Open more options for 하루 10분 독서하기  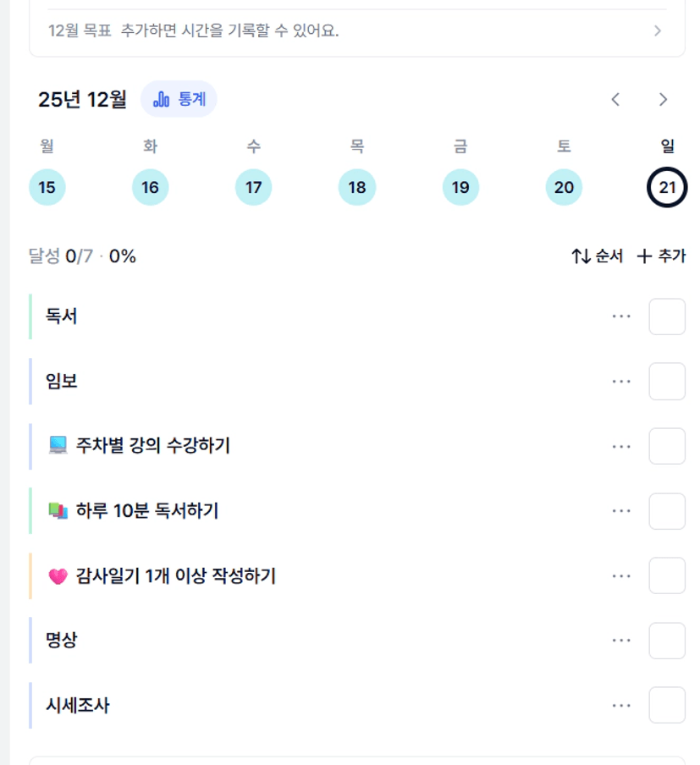(x=621, y=511)
